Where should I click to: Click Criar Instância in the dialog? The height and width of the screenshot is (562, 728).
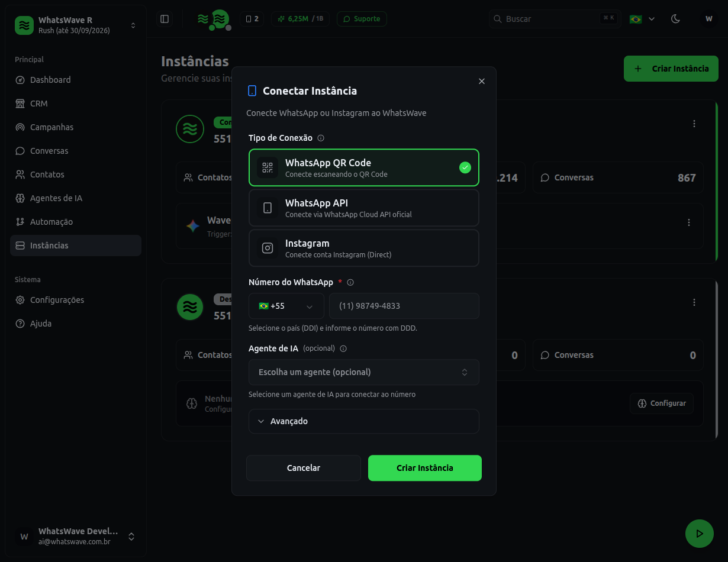[425, 468]
